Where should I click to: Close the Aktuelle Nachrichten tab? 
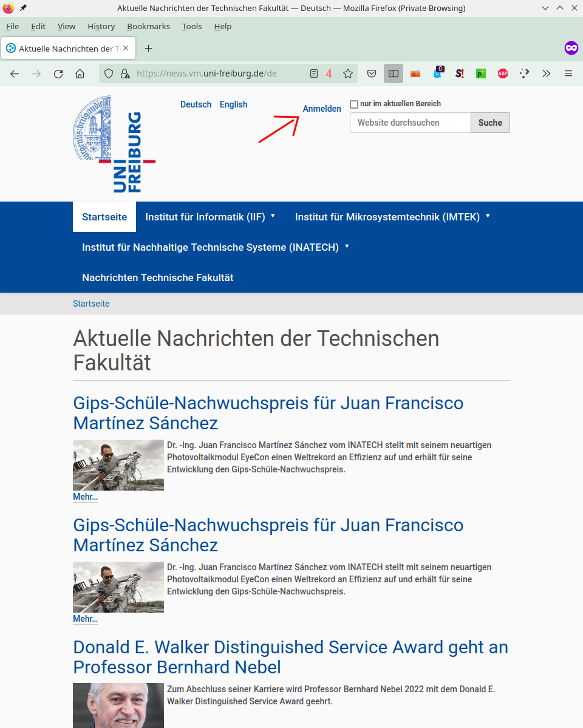(126, 49)
